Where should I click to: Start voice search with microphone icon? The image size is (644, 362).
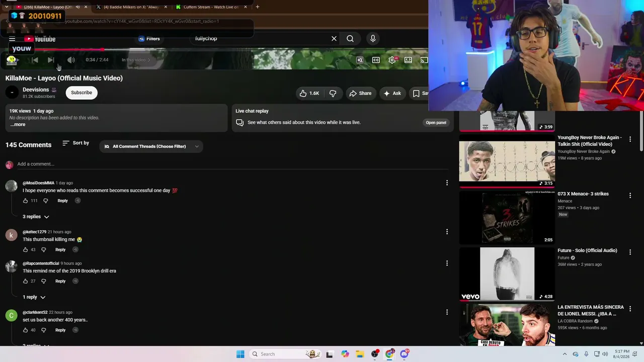point(373,39)
